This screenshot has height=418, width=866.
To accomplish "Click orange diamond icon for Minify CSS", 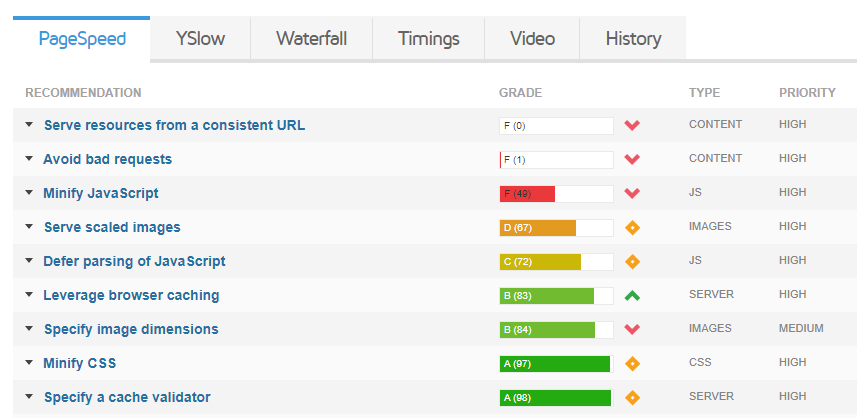I will click(x=631, y=363).
